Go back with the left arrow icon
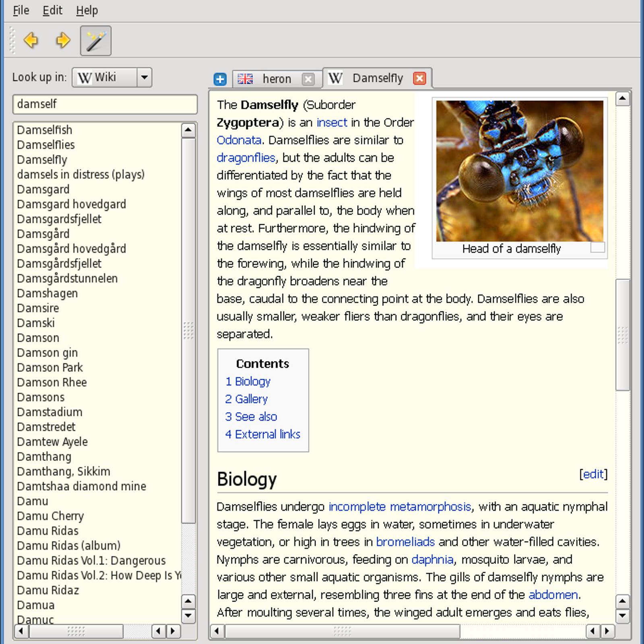Image resolution: width=644 pixels, height=644 pixels. tap(31, 40)
